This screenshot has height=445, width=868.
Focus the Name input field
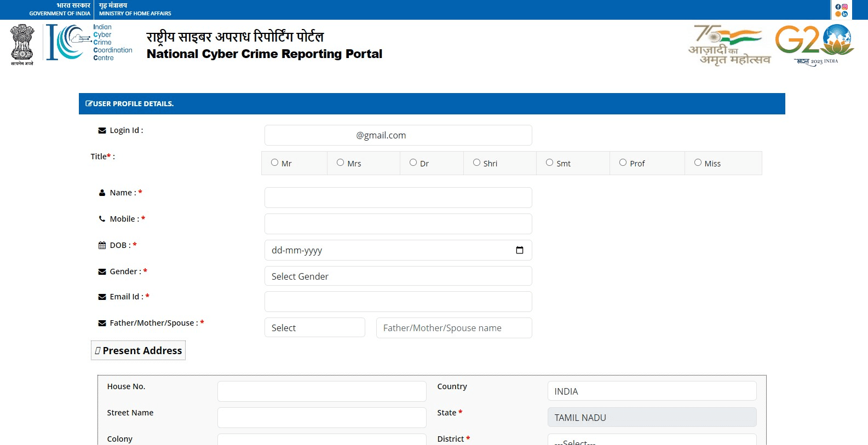[398, 198]
